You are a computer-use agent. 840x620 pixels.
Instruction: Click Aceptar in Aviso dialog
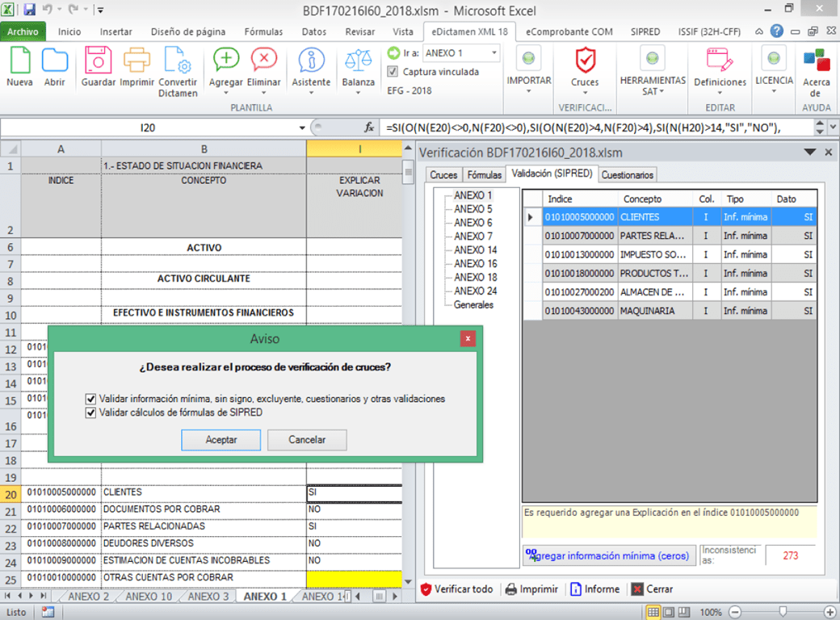(x=220, y=439)
